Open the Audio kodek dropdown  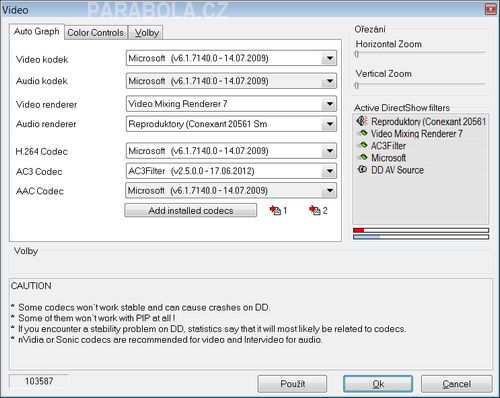(231, 81)
